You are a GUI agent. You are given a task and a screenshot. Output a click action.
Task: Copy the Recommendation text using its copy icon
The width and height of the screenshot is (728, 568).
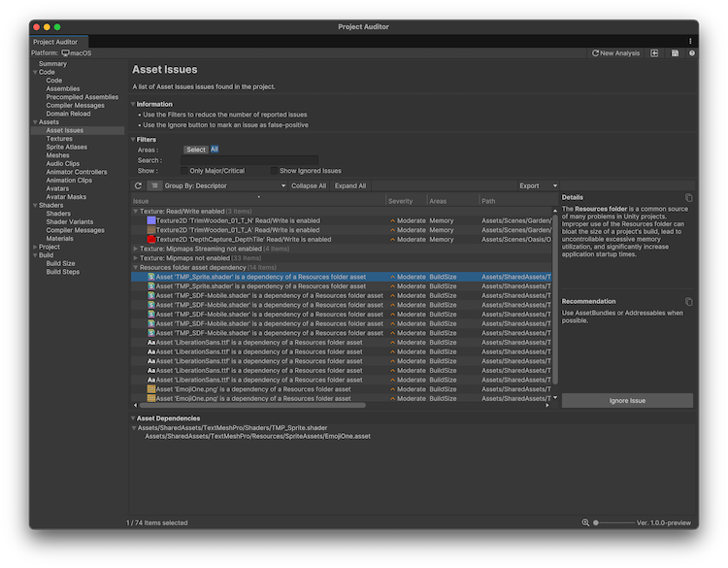click(689, 302)
